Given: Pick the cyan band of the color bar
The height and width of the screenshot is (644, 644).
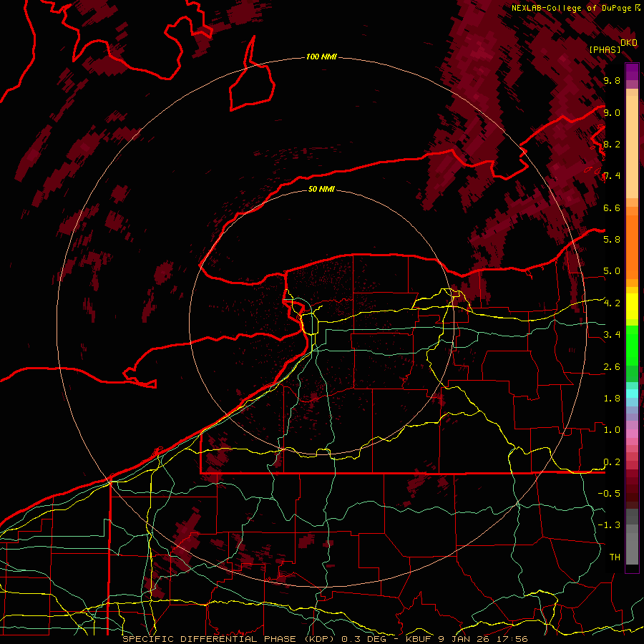Looking at the screenshot, I should (x=632, y=394).
